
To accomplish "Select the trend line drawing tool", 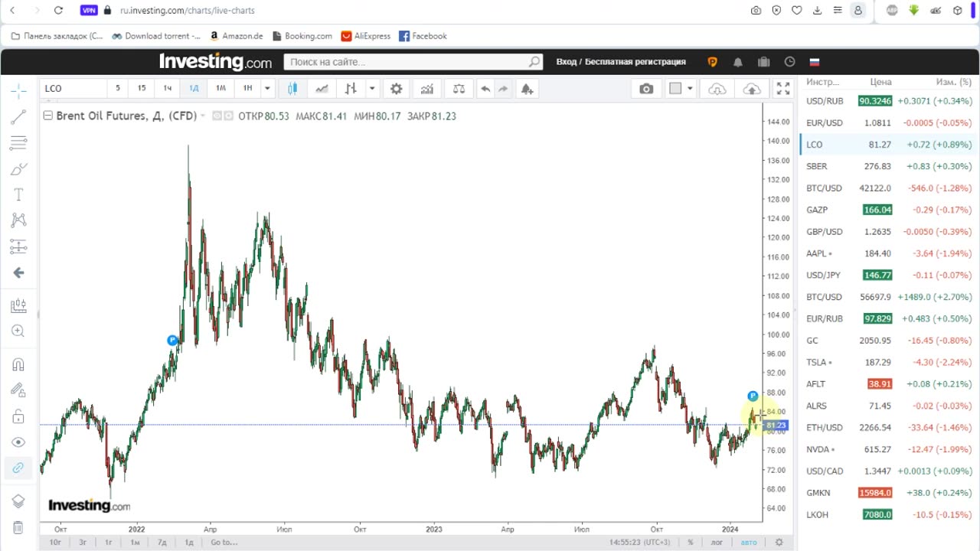I will [x=19, y=117].
